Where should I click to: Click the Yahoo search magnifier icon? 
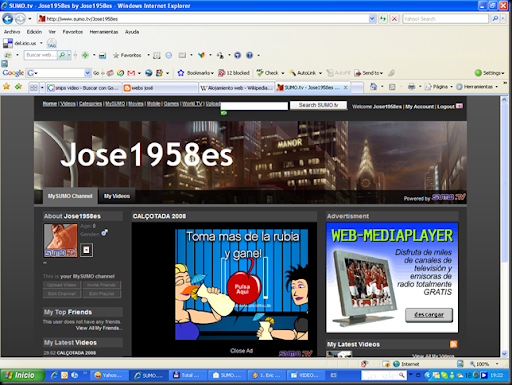point(495,19)
